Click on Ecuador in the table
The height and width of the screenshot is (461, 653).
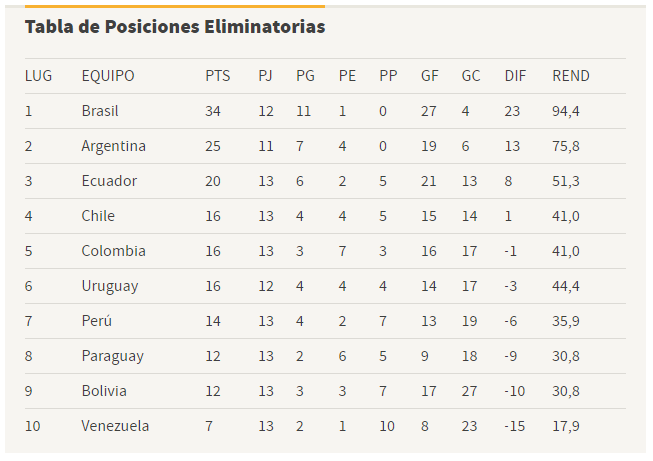(109, 181)
